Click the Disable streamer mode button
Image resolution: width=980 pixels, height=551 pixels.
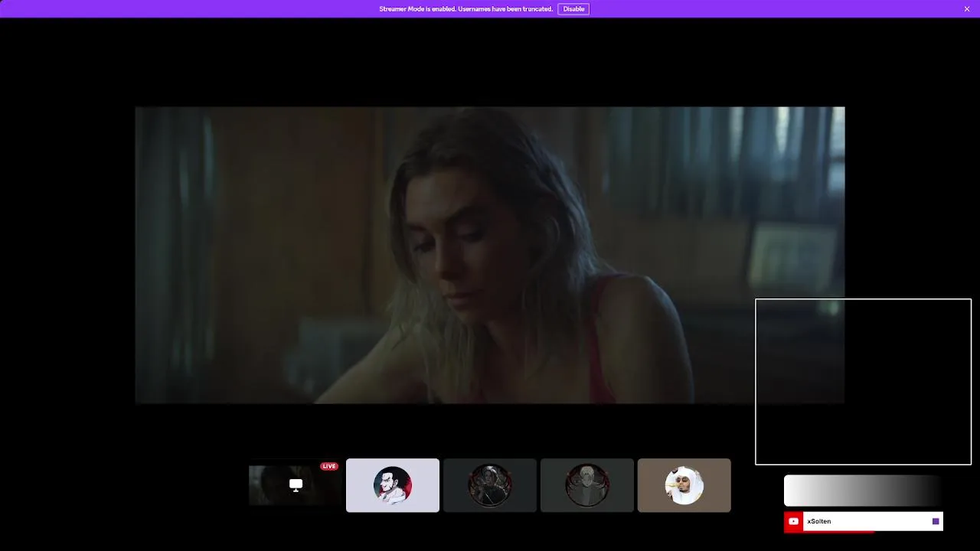tap(573, 9)
